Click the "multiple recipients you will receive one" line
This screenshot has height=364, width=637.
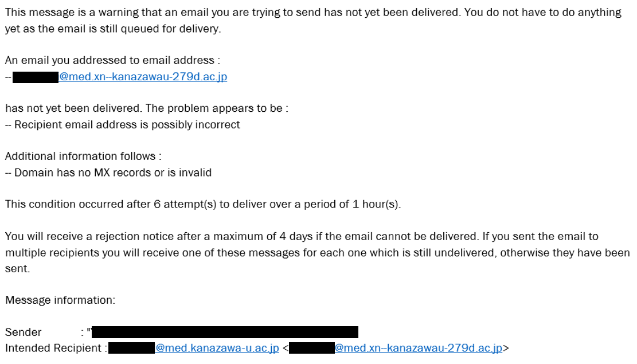[317, 253]
